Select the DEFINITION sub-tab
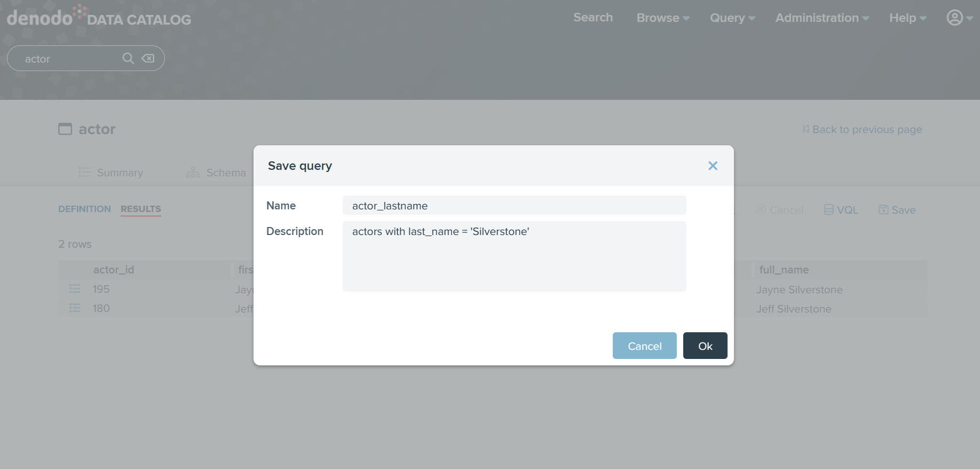Viewport: 980px width, 469px height. 84,209
